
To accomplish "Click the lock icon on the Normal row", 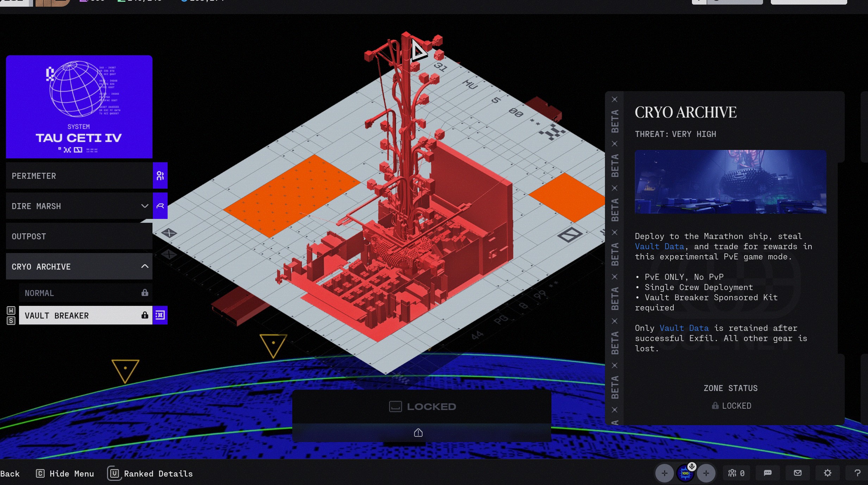I will tap(145, 292).
